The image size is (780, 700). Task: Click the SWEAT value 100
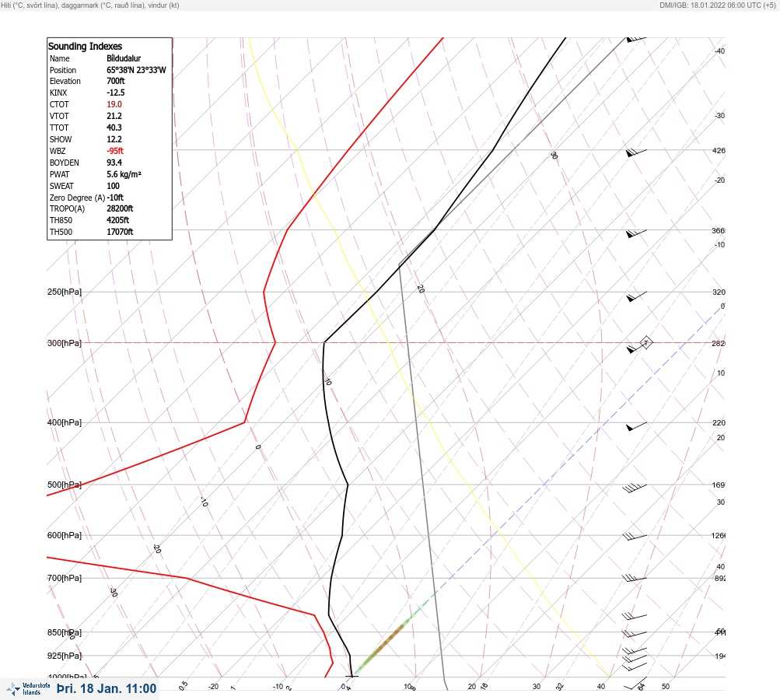click(x=113, y=186)
